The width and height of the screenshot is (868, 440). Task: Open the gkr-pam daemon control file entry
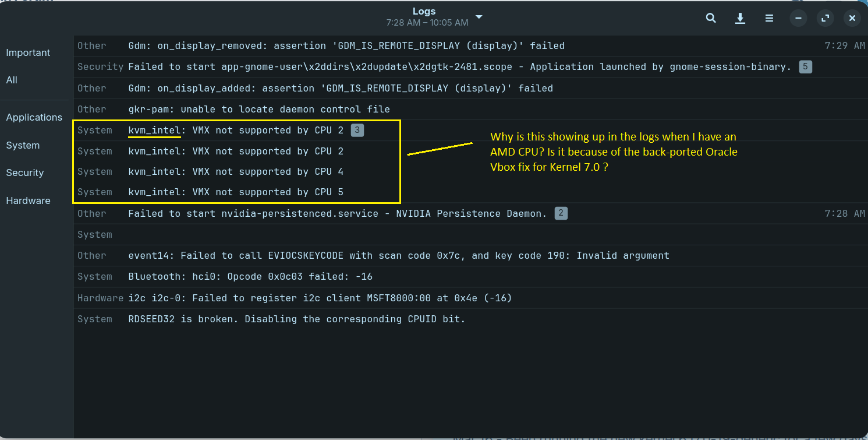pos(470,109)
